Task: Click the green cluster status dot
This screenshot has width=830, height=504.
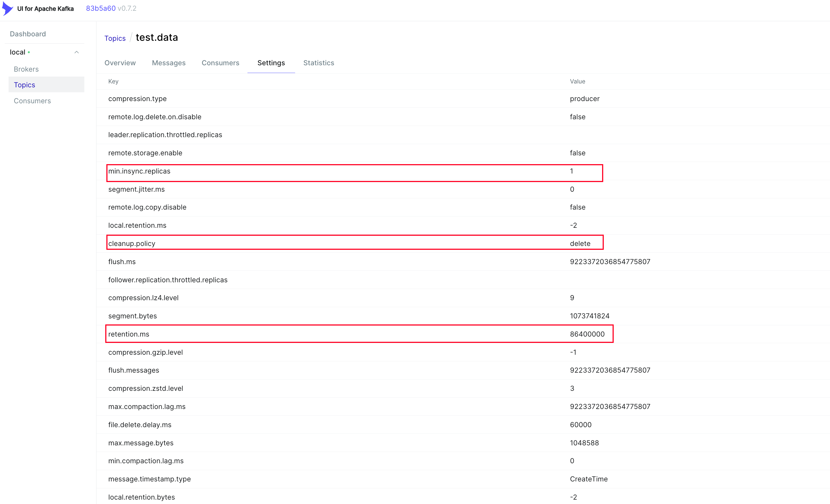Action: click(x=29, y=52)
